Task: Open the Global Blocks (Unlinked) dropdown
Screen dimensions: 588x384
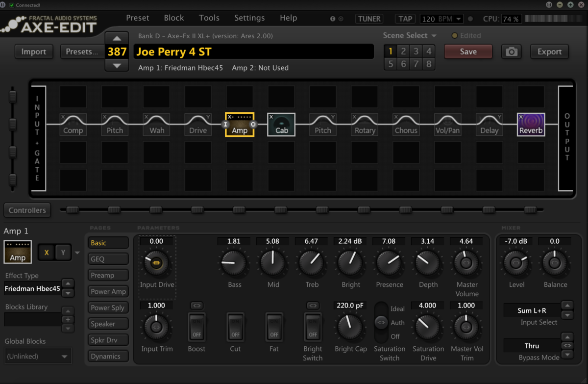Action: click(x=38, y=356)
